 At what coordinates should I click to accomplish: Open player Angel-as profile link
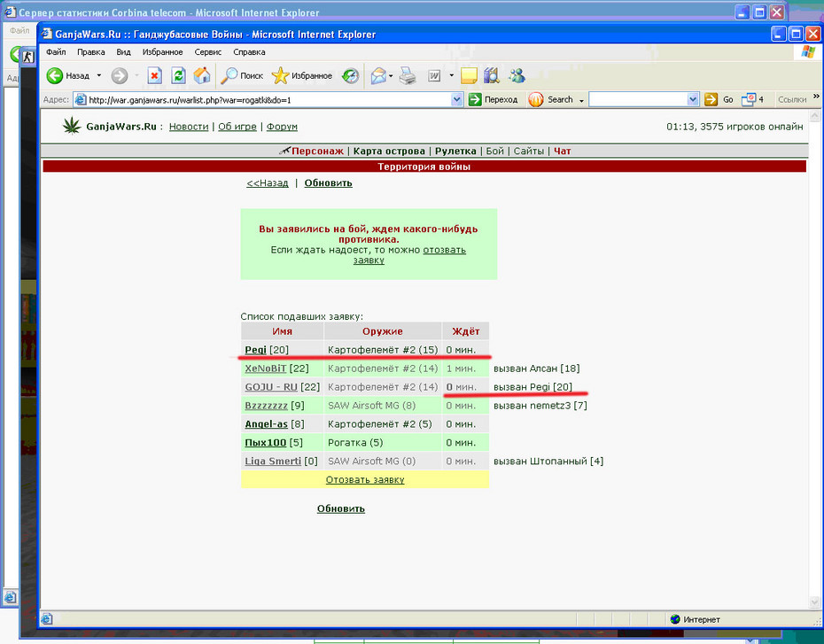(267, 424)
